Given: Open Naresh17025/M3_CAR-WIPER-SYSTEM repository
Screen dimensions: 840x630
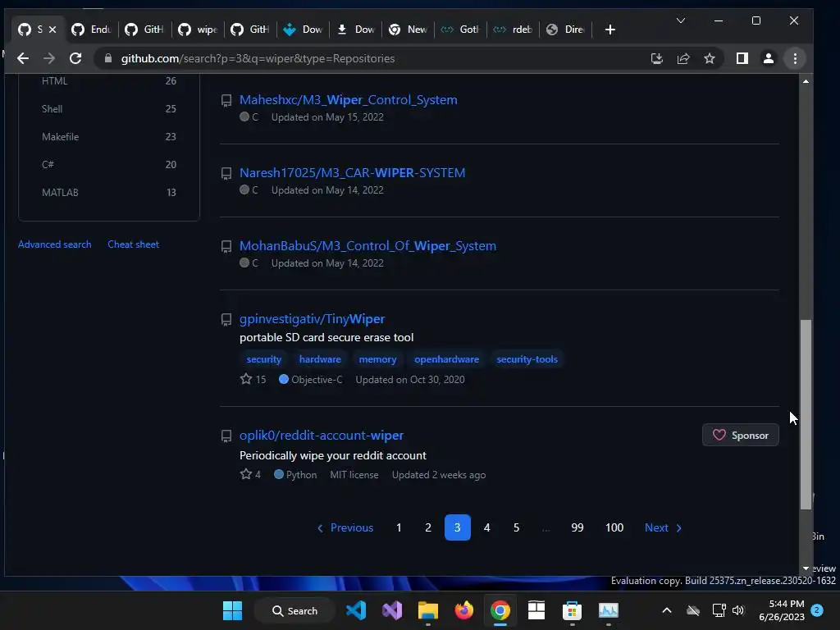Looking at the screenshot, I should tap(352, 172).
